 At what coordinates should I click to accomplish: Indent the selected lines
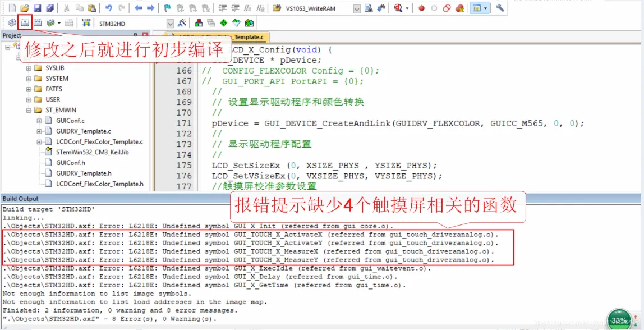(x=223, y=8)
